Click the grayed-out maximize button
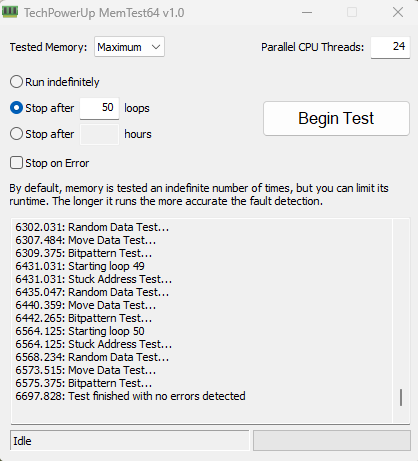 352,13
